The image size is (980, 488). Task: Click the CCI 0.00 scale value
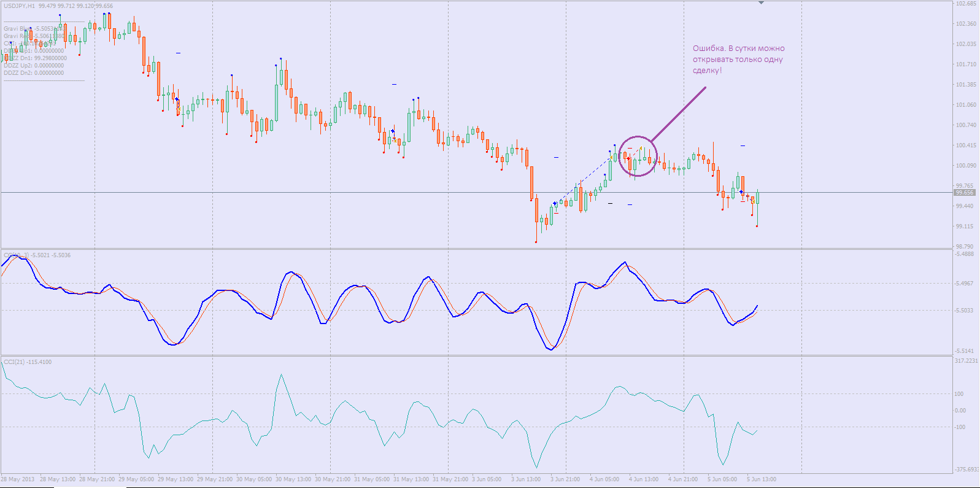[x=960, y=411]
